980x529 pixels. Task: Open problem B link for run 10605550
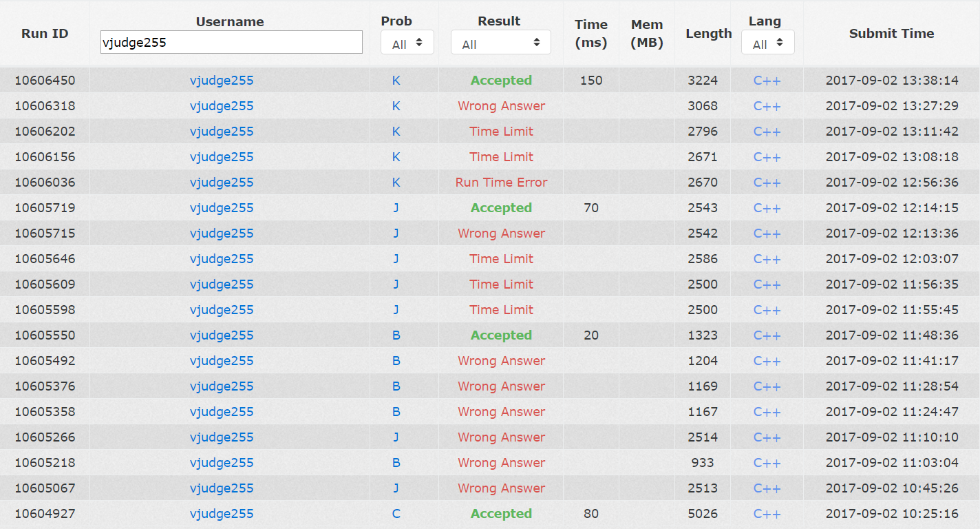coord(396,335)
